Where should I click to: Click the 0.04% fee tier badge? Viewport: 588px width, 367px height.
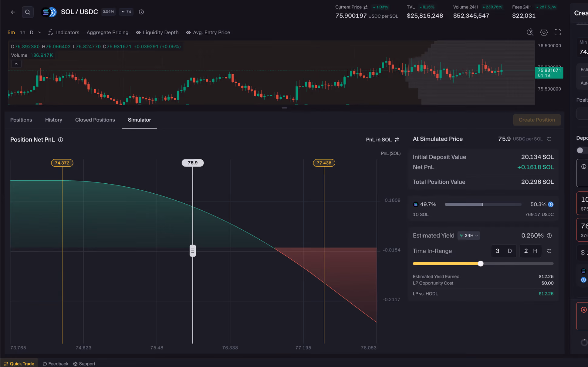click(x=108, y=12)
